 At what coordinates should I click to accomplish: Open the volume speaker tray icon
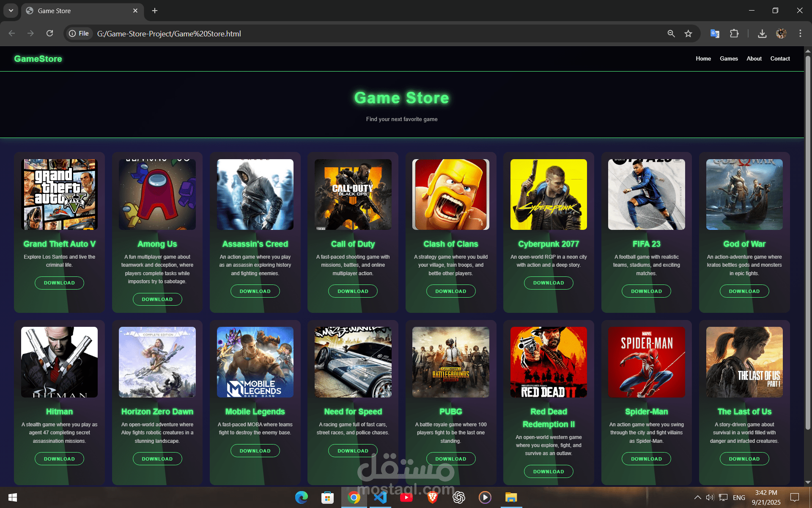pyautogui.click(x=710, y=497)
